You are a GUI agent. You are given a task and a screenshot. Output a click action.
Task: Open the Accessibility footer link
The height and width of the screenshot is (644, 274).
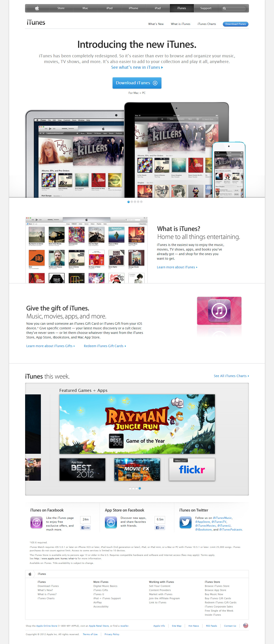[x=101, y=607]
